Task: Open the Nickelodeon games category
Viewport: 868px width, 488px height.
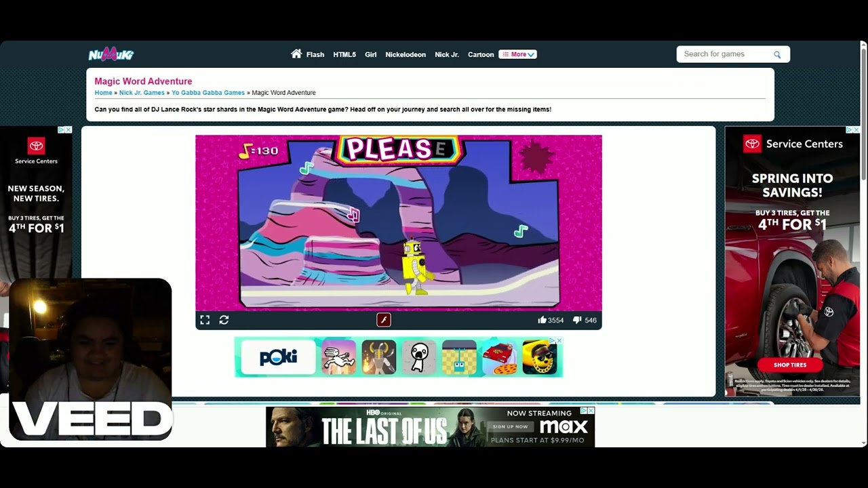Action: 406,54
